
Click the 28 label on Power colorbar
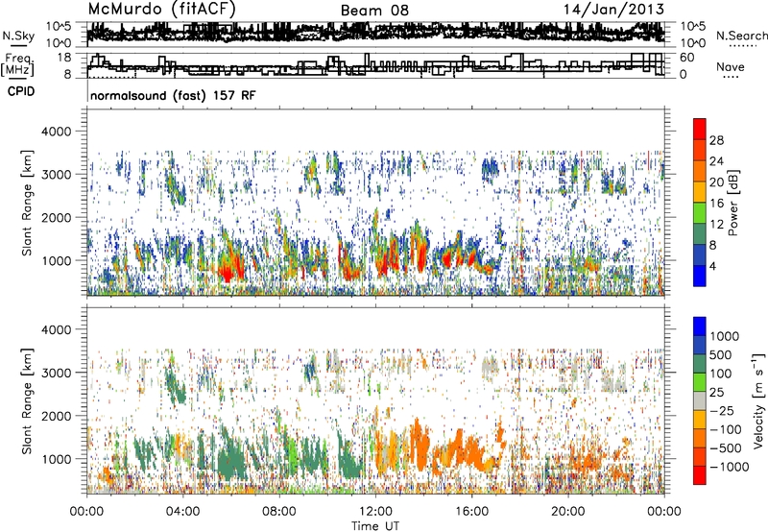(x=716, y=140)
